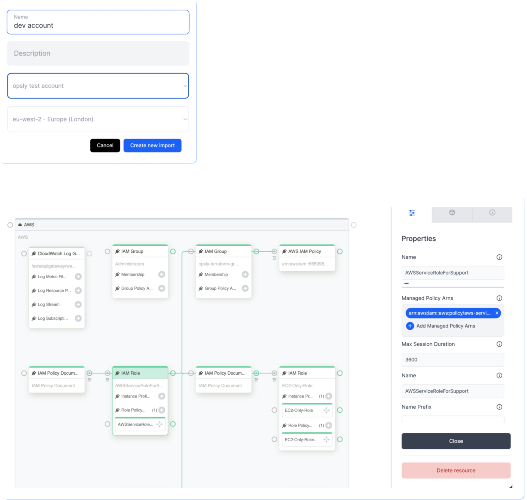527x500 pixels.
Task: Click the Delete resource button
Action: click(x=456, y=470)
